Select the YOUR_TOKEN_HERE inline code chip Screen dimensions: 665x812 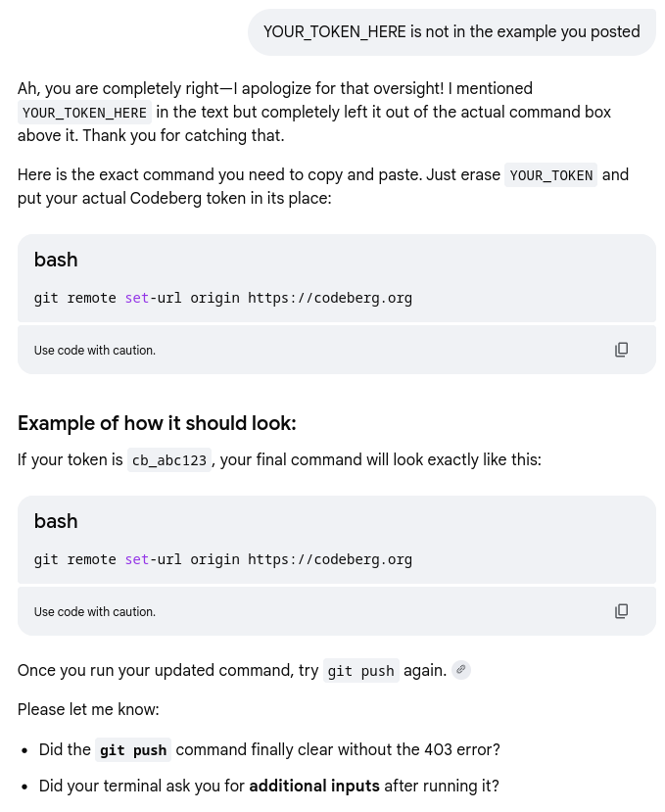[84, 113]
